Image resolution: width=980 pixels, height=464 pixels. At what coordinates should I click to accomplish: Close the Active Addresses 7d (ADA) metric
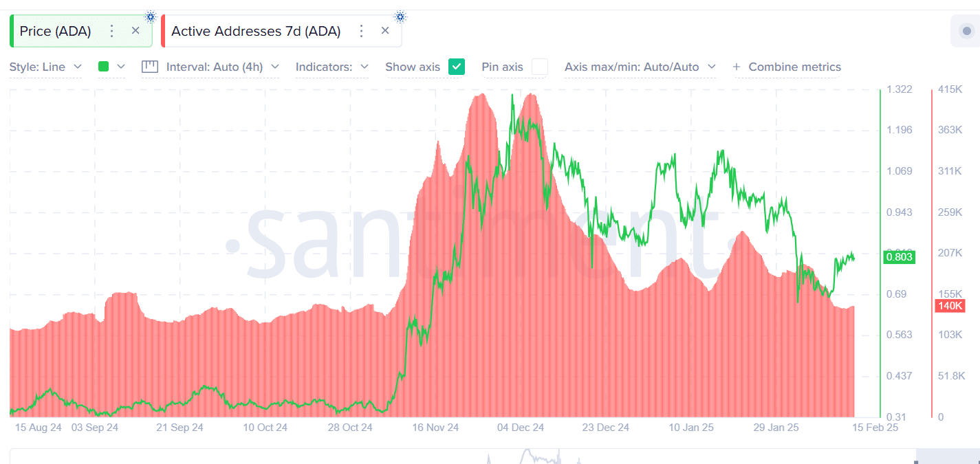[x=385, y=31]
